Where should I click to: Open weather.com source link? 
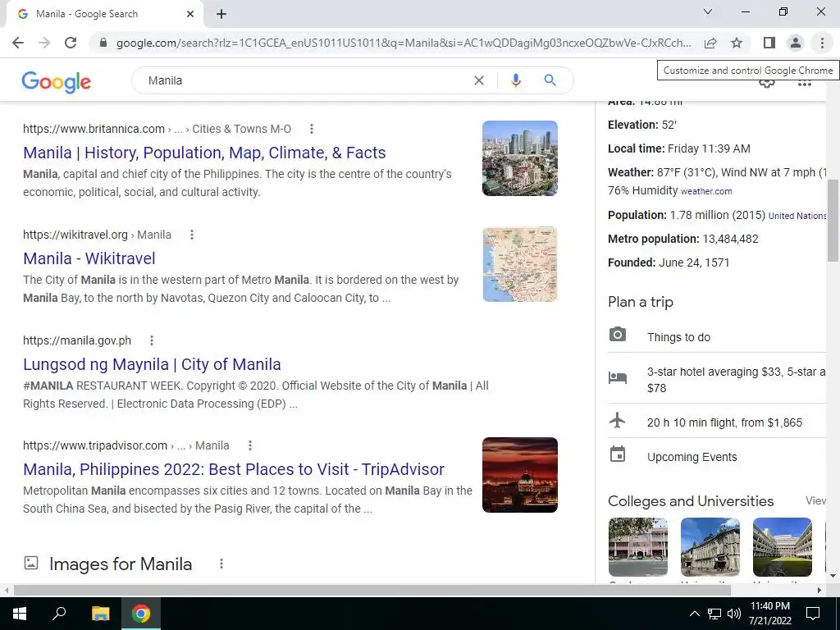point(706,191)
